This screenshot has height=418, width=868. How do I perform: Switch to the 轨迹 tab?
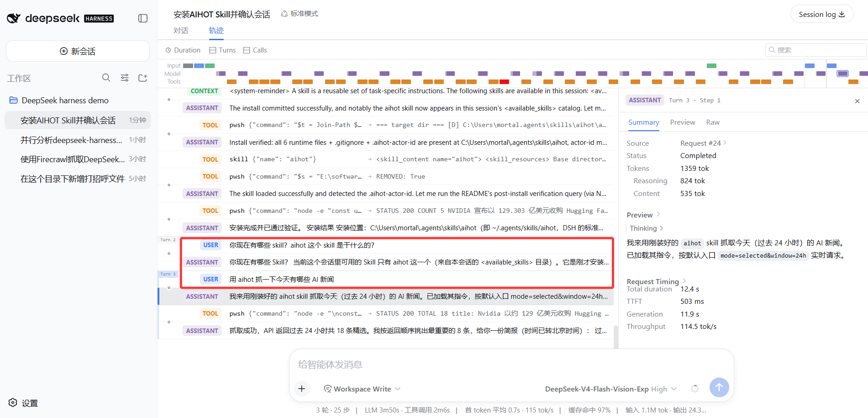tap(216, 30)
